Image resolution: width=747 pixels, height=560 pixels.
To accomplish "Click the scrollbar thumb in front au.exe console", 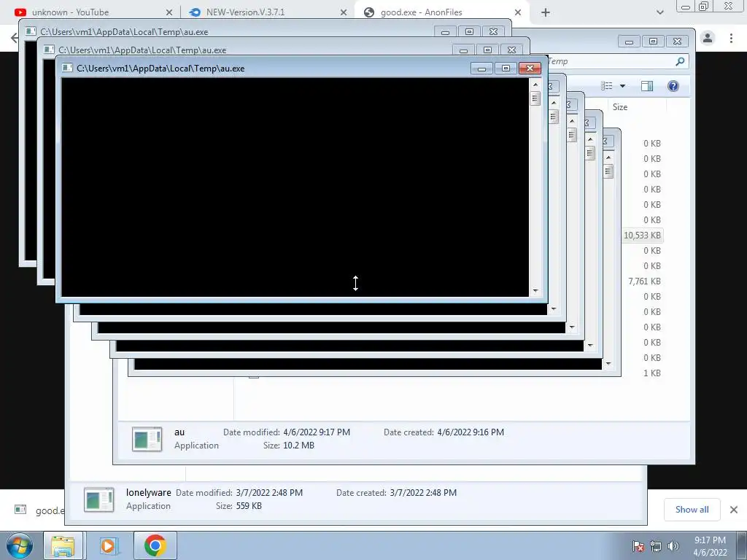I will (535, 98).
